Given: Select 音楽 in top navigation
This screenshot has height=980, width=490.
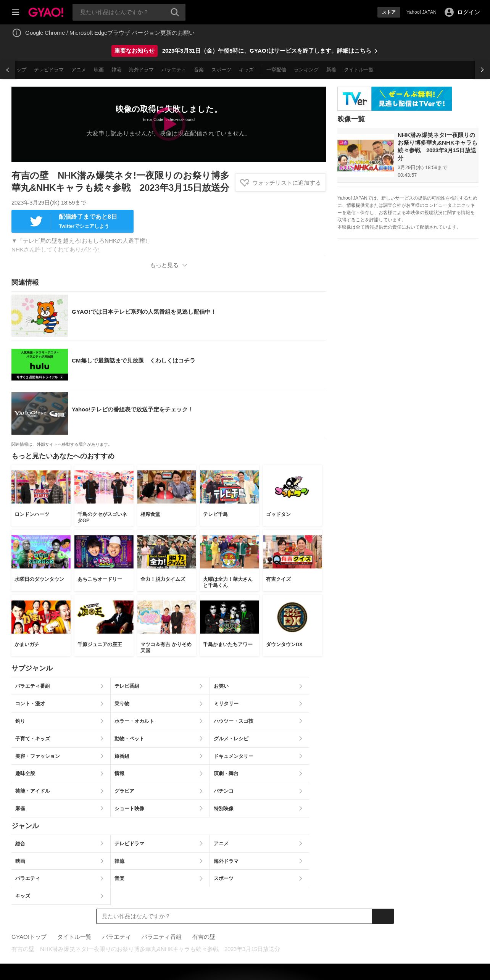Looking at the screenshot, I should tap(199, 70).
